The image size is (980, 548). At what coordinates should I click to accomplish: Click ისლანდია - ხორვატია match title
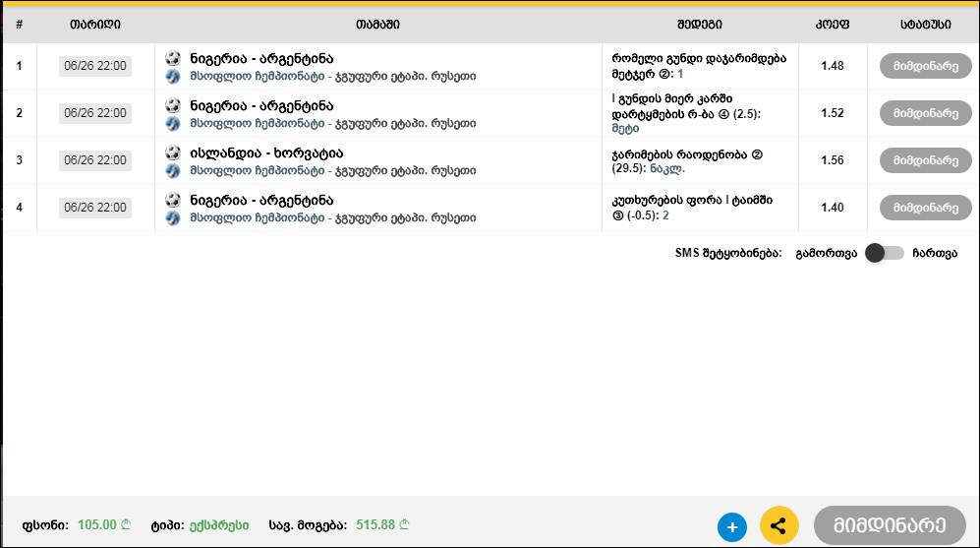[x=267, y=153]
